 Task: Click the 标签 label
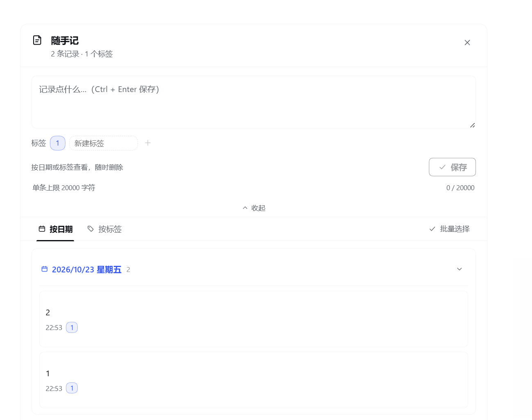pyautogui.click(x=39, y=143)
